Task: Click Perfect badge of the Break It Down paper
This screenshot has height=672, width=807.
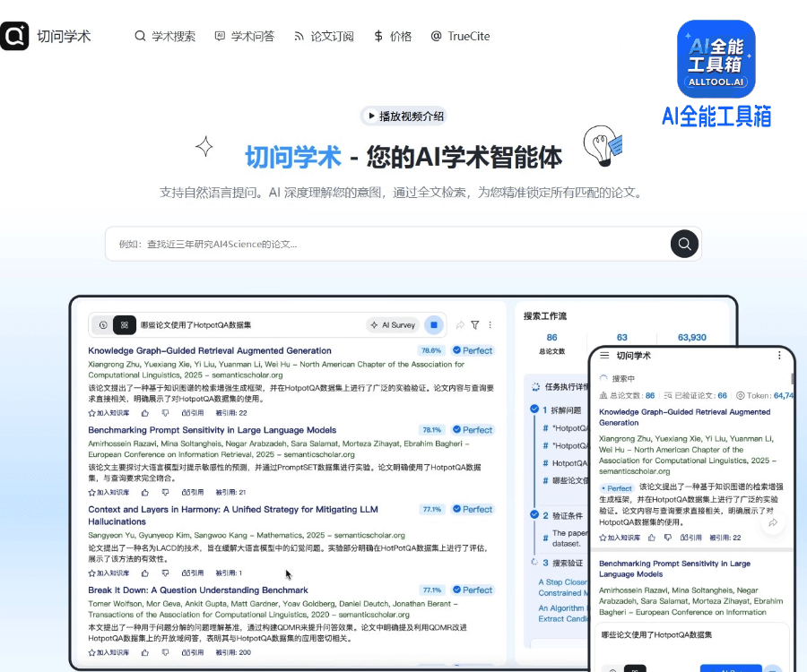Action: [473, 590]
